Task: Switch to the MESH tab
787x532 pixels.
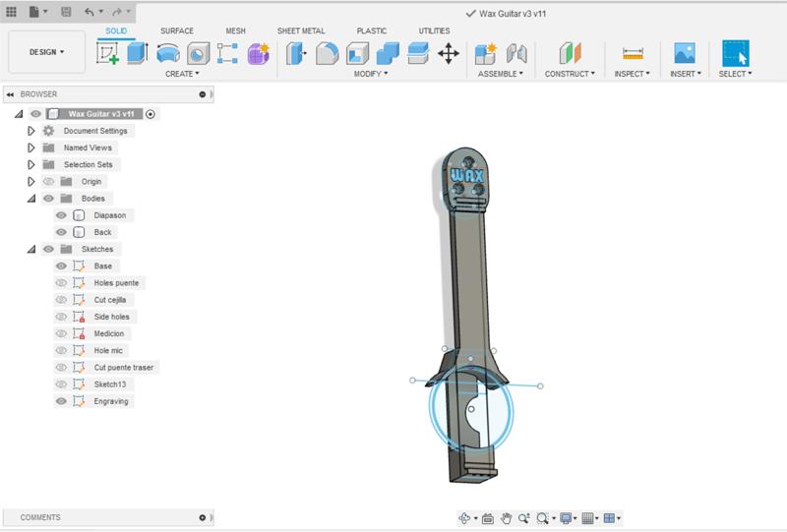Action: (235, 31)
